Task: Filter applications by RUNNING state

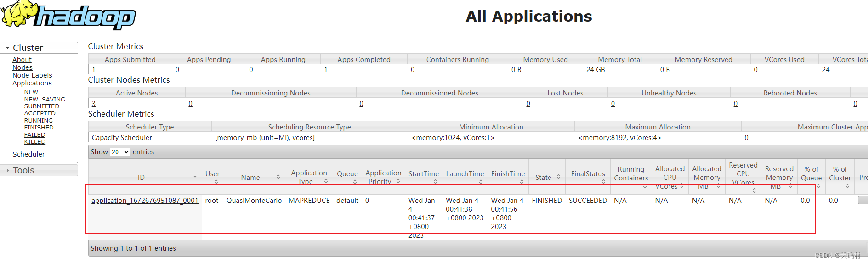Action: click(x=39, y=121)
